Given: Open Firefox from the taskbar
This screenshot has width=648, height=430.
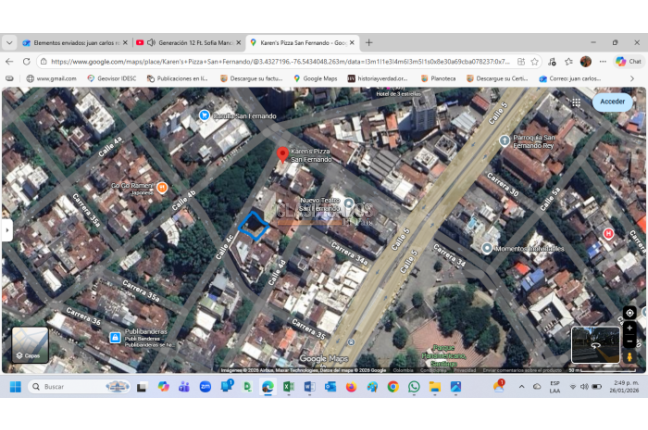Looking at the screenshot, I should tap(351, 387).
